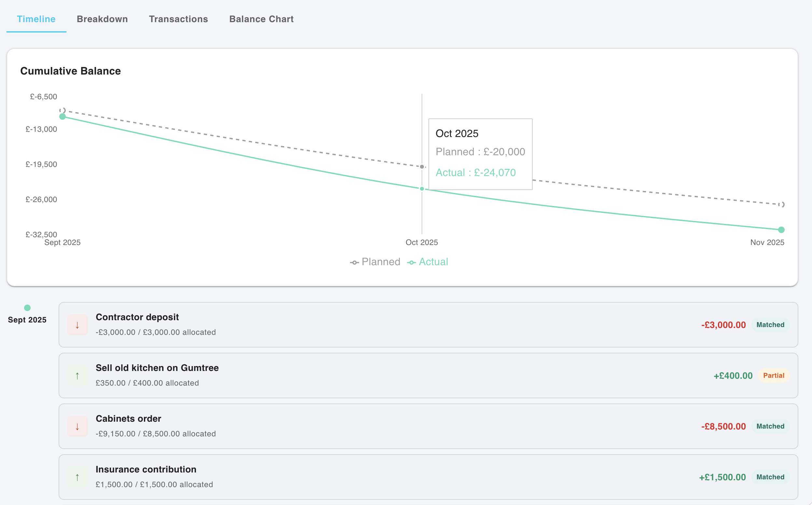Image resolution: width=812 pixels, height=505 pixels.
Task: Click the Matched badge on Contractor deposit
Action: click(x=770, y=325)
